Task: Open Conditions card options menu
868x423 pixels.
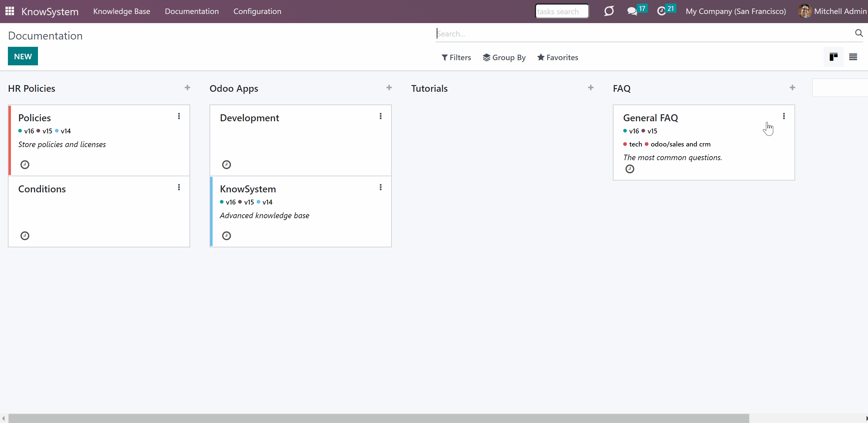Action: pos(179,187)
